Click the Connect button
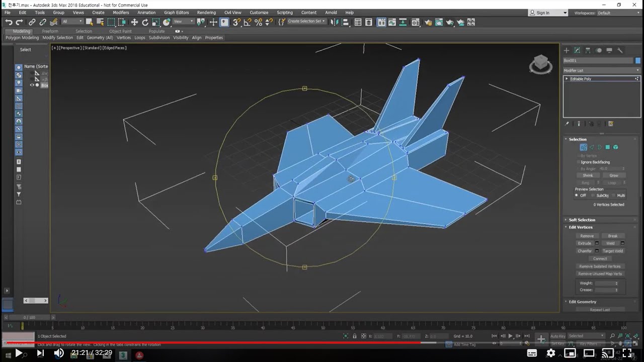The height and width of the screenshot is (362, 644). 600,258
